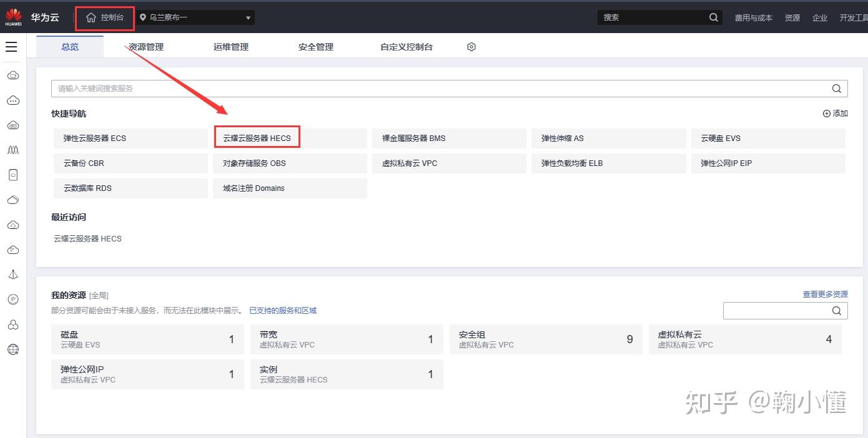Screen dimensions: 868x438
Task: Open the storage document sidebar icon
Action: 13,175
